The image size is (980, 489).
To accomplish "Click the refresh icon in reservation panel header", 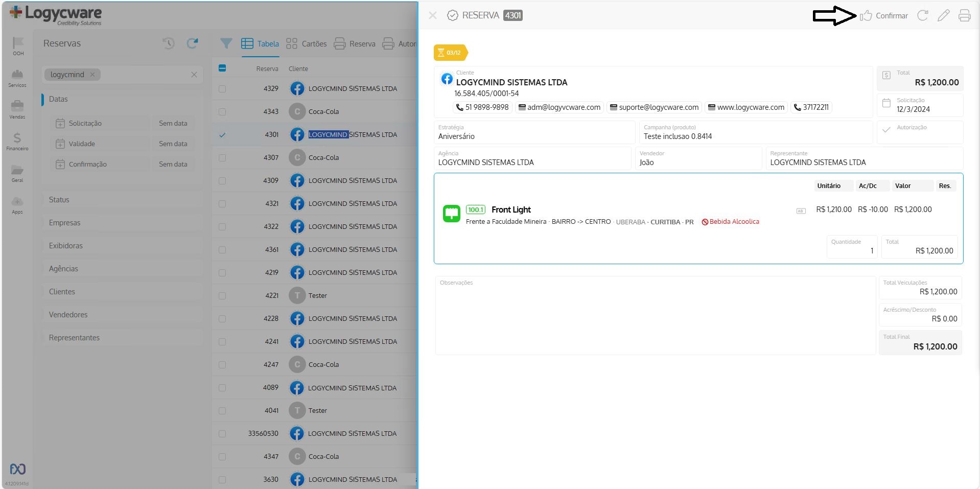I will tap(922, 16).
